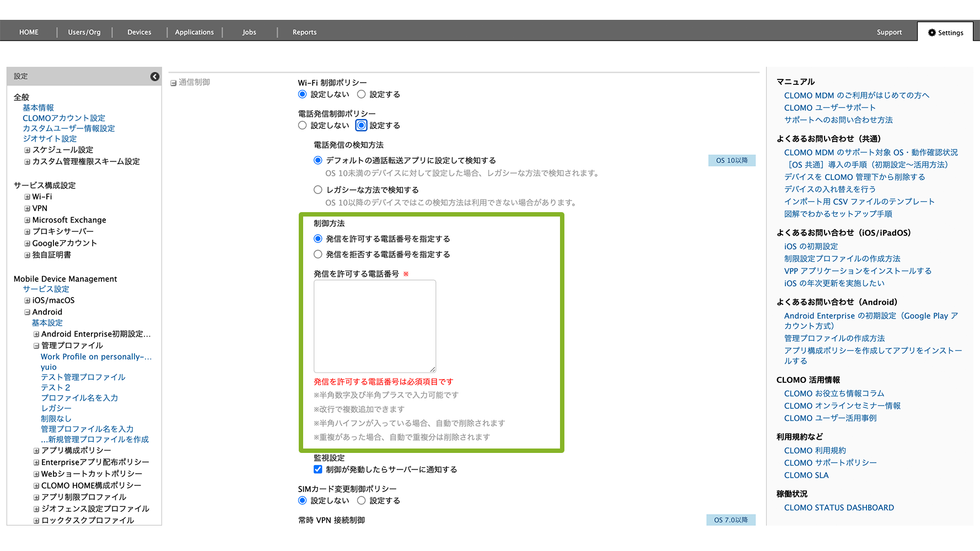Expand the Googleアカウント plus icon
The height and width of the screenshot is (551, 980).
27,243
